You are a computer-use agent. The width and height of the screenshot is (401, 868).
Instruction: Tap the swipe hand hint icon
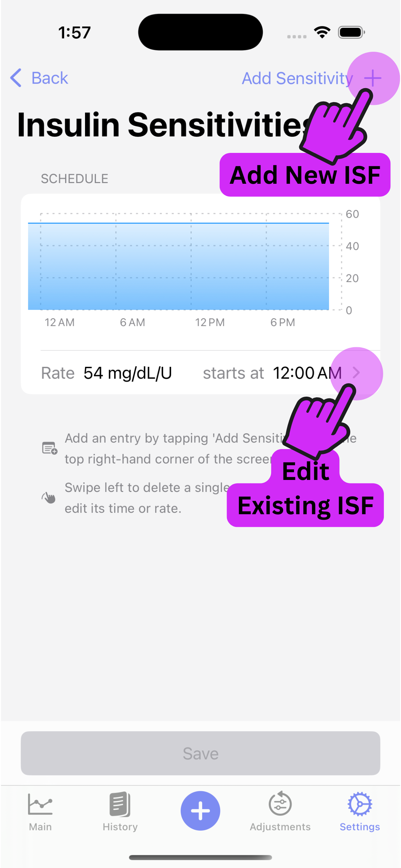49,497
